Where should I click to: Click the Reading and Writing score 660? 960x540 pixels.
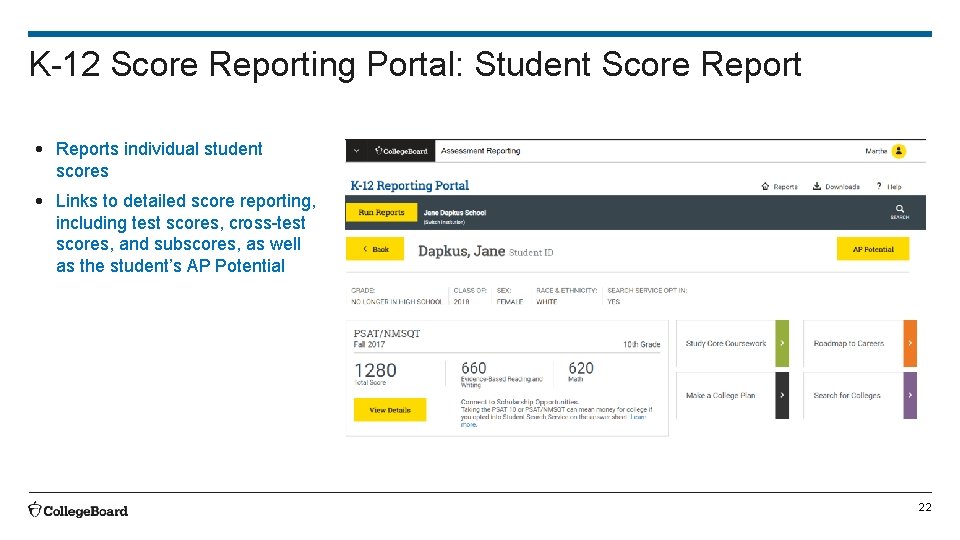(474, 368)
